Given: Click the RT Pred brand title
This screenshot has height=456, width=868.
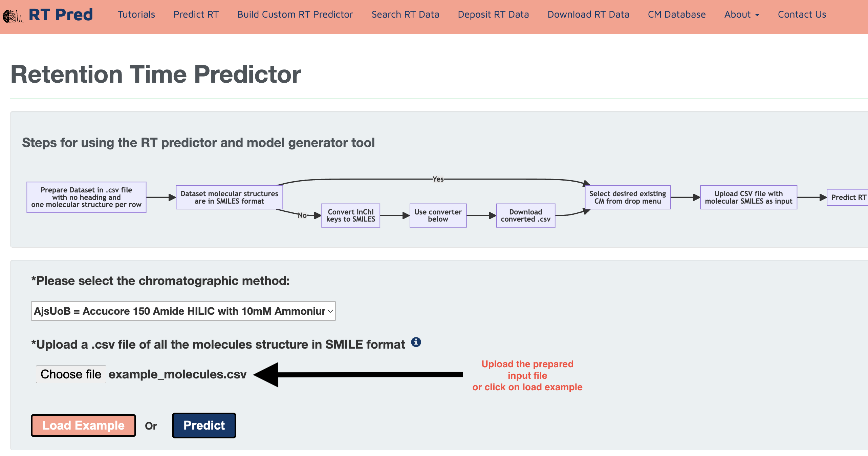Looking at the screenshot, I should click(61, 15).
